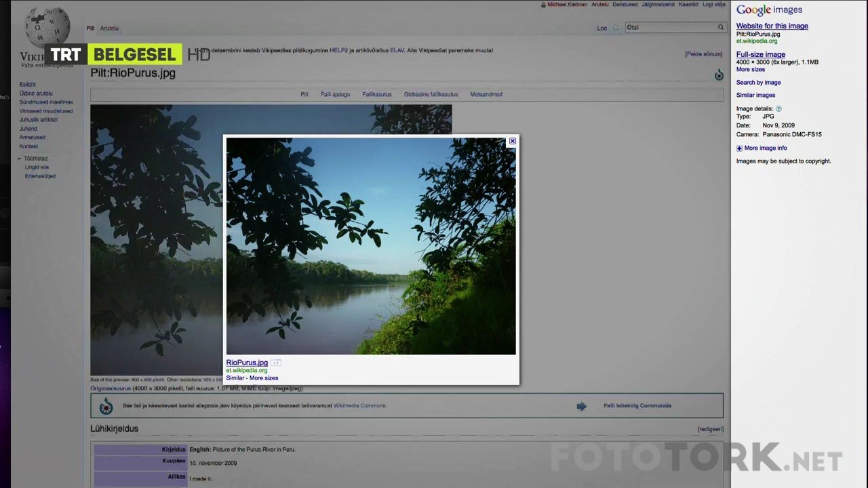Click the blue arrow icon beside Commons link
This screenshot has height=488, width=868.
(581, 406)
